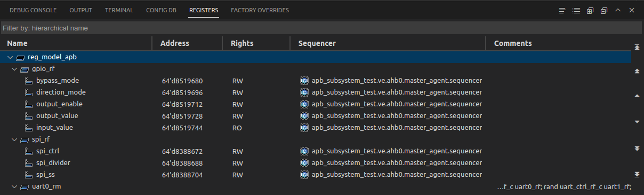Collapse the spi_rf register file

[x=14, y=139]
